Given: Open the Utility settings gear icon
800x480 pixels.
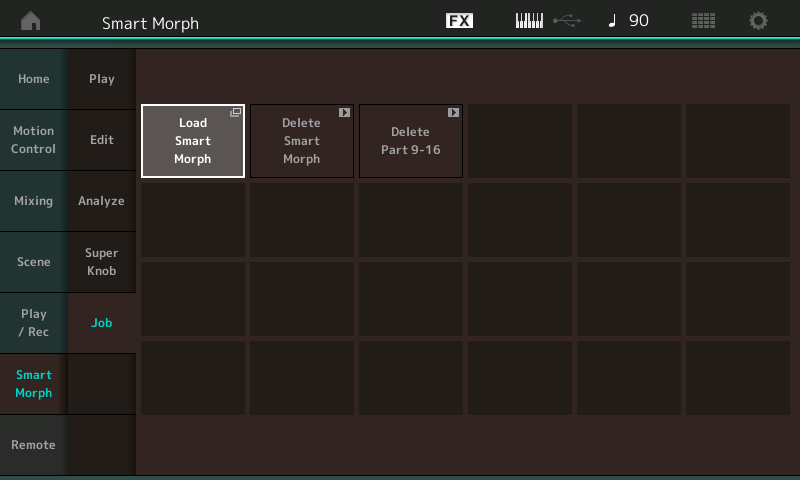Looking at the screenshot, I should [x=759, y=21].
